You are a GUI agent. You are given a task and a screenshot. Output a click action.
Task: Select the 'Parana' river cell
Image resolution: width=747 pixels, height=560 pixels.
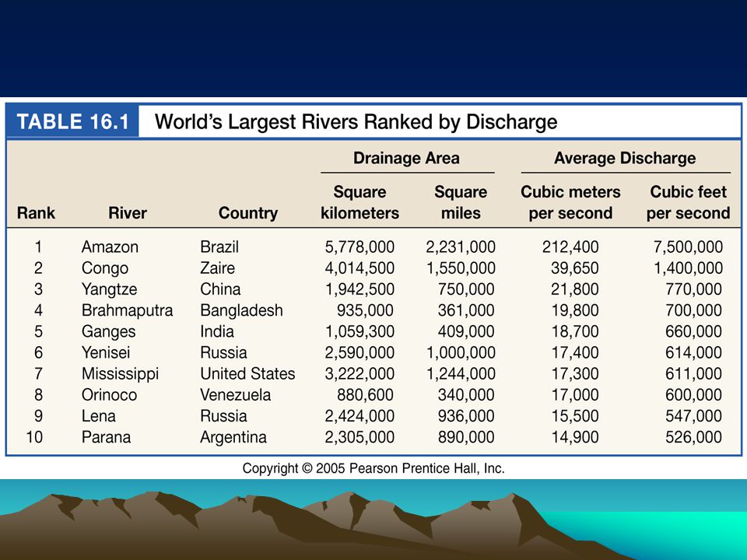107,437
